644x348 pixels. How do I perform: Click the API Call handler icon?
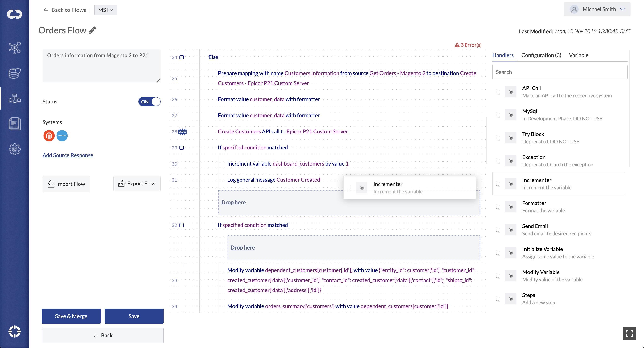pyautogui.click(x=510, y=92)
